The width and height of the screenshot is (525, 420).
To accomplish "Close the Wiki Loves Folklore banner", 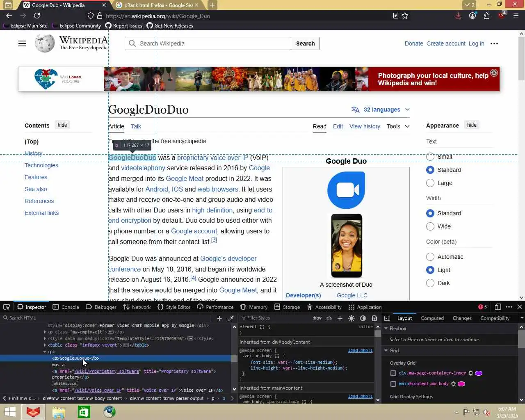I will pyautogui.click(x=494, y=73).
